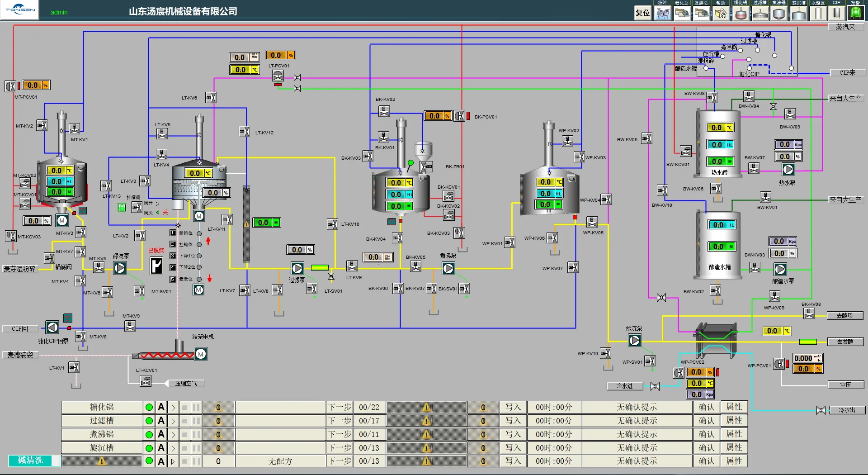Open the 煮沸锅 boiling kettle toolbar icon

(x=779, y=13)
